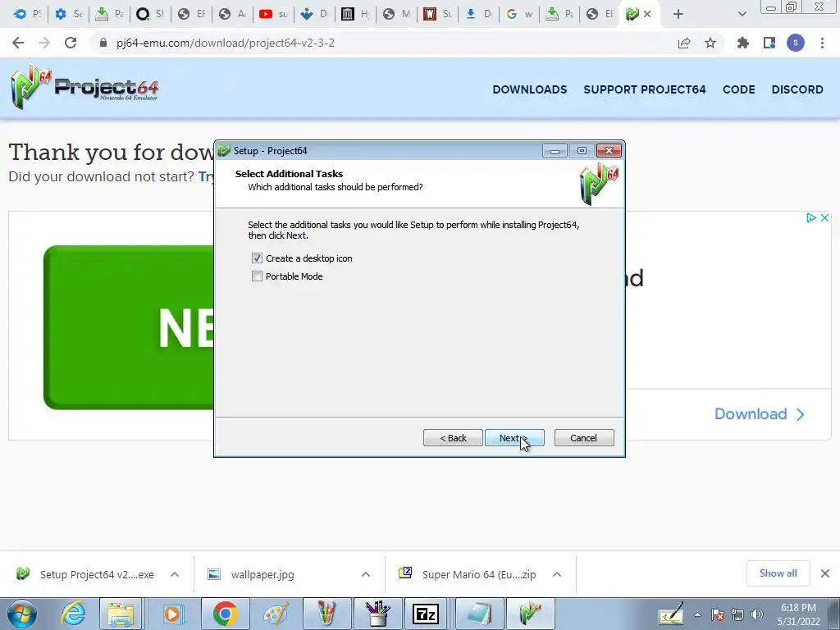The width and height of the screenshot is (840, 630).
Task: Go back to the previous setup step
Action: click(x=453, y=438)
